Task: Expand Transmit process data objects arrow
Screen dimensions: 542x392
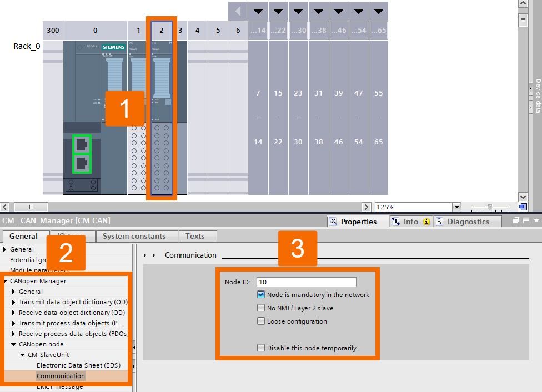Action: pos(13,323)
